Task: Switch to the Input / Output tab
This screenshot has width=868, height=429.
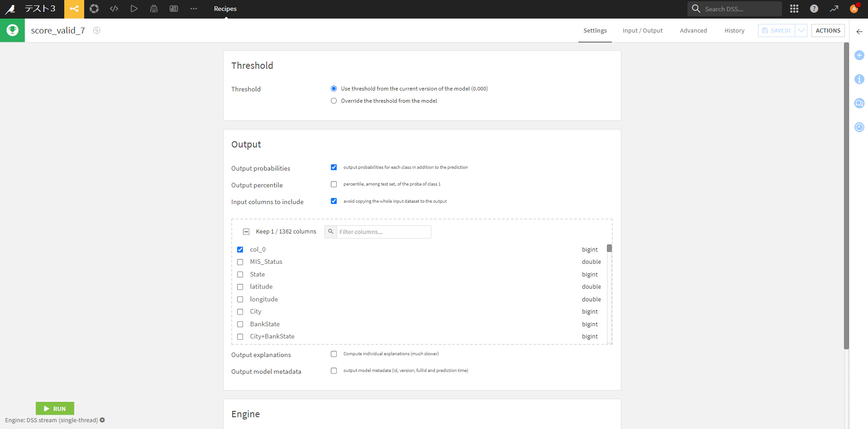Action: [642, 30]
